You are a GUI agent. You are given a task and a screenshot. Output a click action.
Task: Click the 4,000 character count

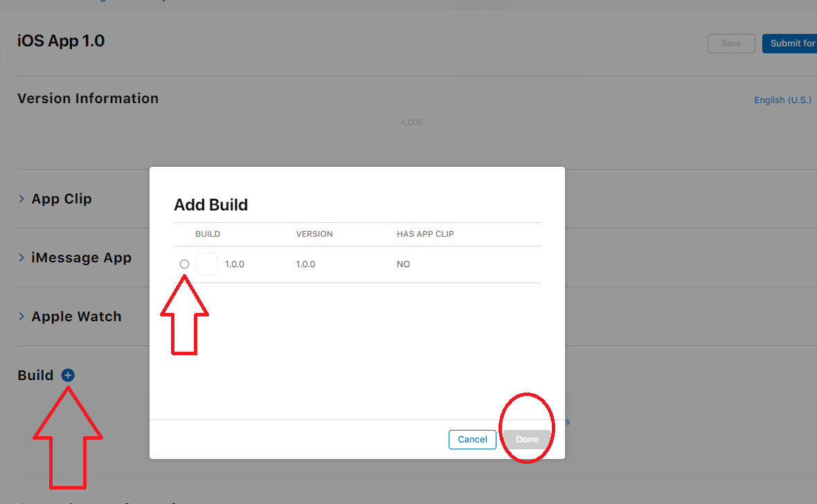(412, 123)
